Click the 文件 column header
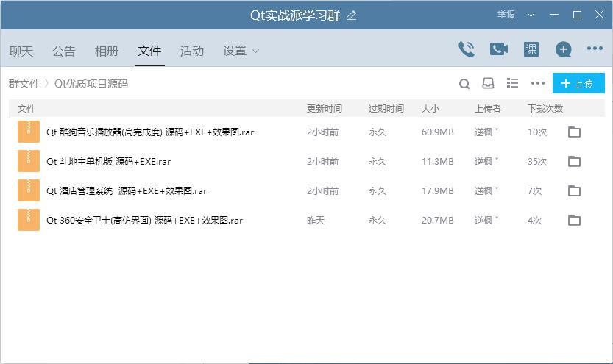613x364 pixels. click(x=26, y=108)
